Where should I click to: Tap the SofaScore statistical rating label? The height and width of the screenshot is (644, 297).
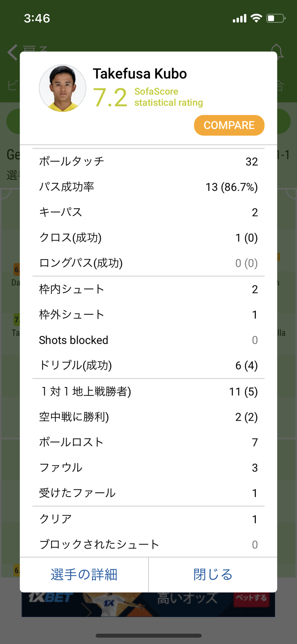[168, 97]
